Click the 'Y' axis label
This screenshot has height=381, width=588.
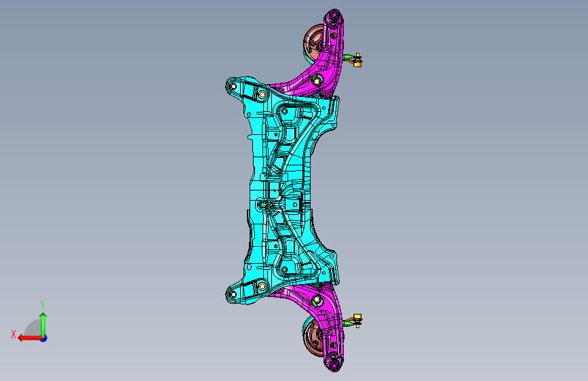click(43, 305)
